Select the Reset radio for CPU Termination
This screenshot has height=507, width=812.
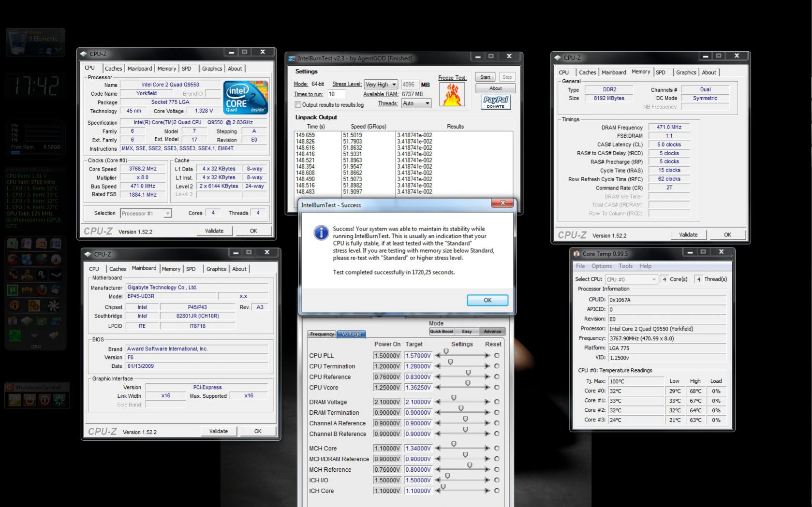[x=497, y=366]
